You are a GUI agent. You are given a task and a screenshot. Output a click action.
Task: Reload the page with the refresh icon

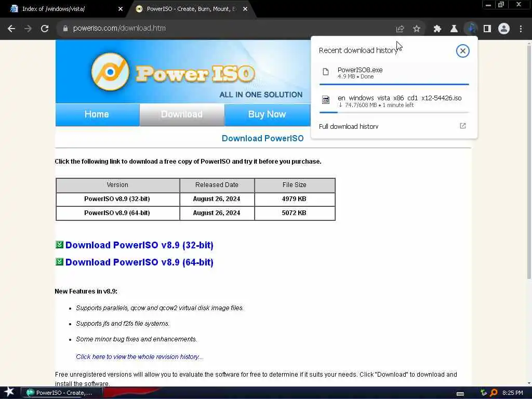45,29
